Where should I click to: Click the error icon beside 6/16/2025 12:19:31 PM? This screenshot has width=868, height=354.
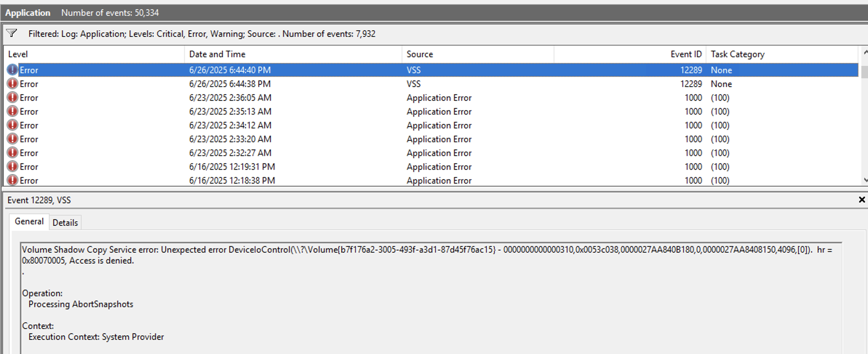[x=12, y=166]
